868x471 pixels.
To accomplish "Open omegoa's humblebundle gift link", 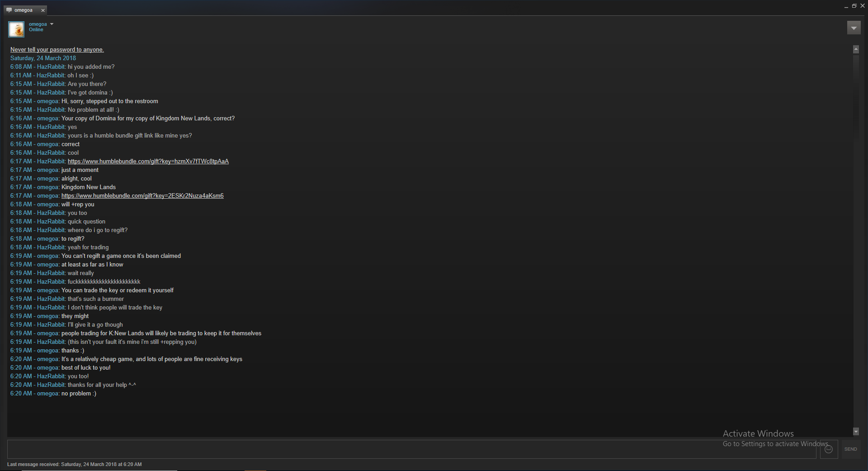I will point(142,196).
